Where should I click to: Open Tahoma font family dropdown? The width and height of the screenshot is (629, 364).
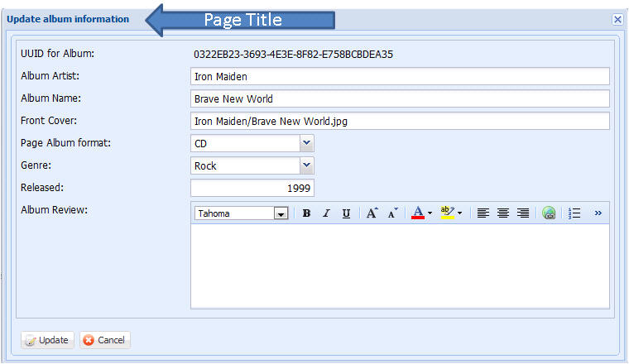click(281, 213)
